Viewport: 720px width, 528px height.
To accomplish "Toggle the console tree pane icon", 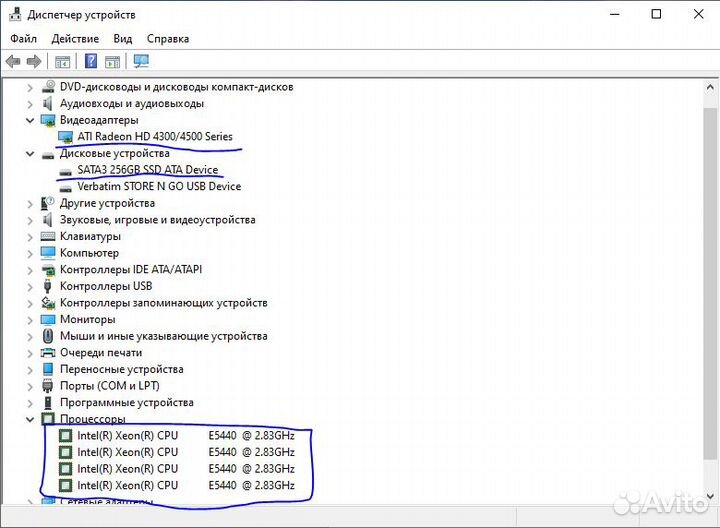I will (x=62, y=61).
